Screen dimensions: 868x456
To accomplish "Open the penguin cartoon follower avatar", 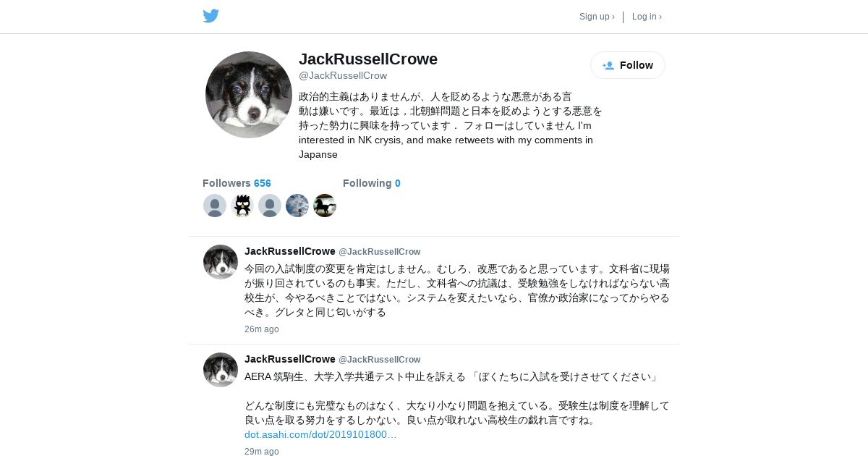I will tap(242, 206).
